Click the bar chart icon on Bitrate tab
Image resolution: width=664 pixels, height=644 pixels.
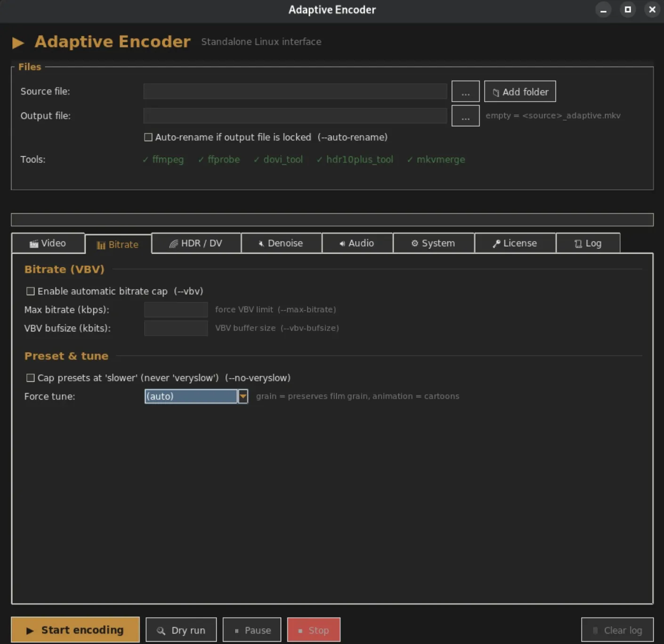pyautogui.click(x=101, y=245)
